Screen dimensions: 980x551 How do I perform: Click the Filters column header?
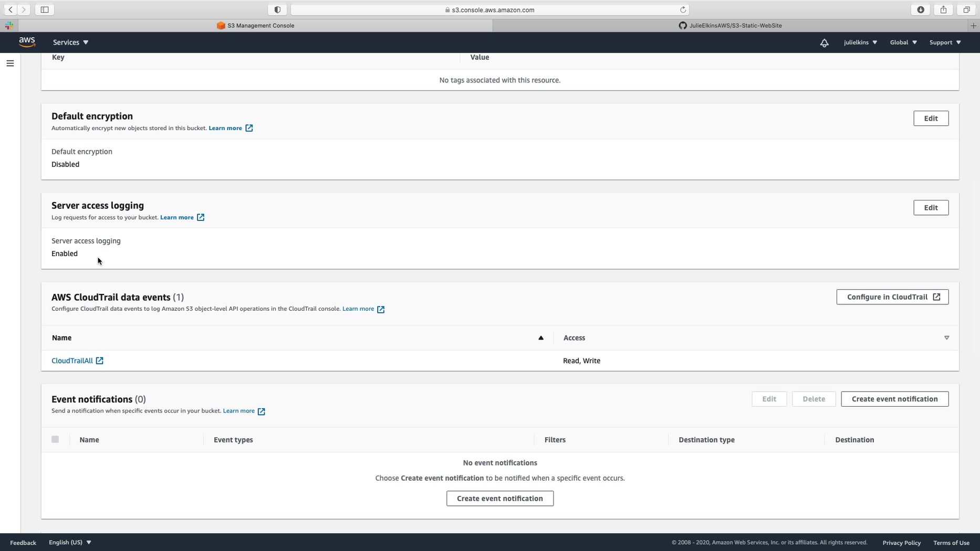tap(555, 440)
